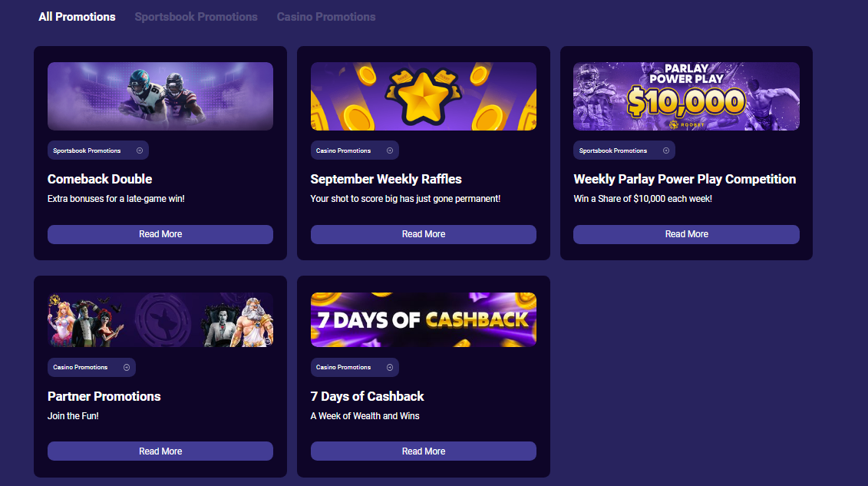Switch to All Promotions tab
Viewport: 868px width, 486px height.
click(x=77, y=16)
